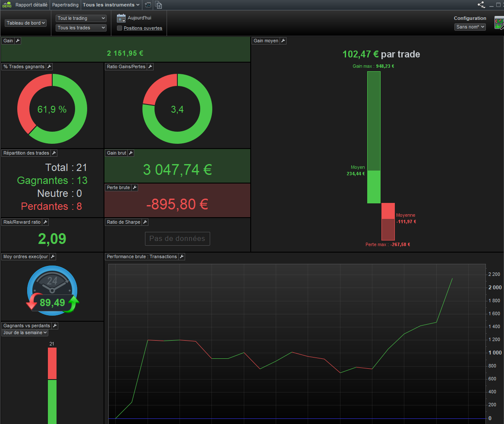Image resolution: width=504 pixels, height=424 pixels.
Task: Open settings wrench for Gain moyen
Action: (283, 41)
